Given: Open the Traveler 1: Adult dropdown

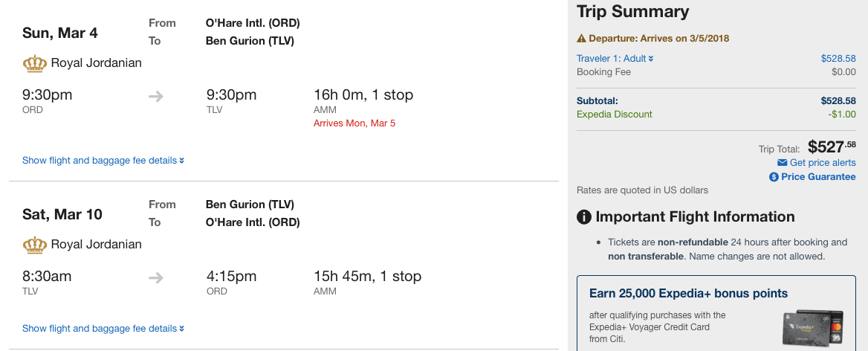Looking at the screenshot, I should pos(615,59).
